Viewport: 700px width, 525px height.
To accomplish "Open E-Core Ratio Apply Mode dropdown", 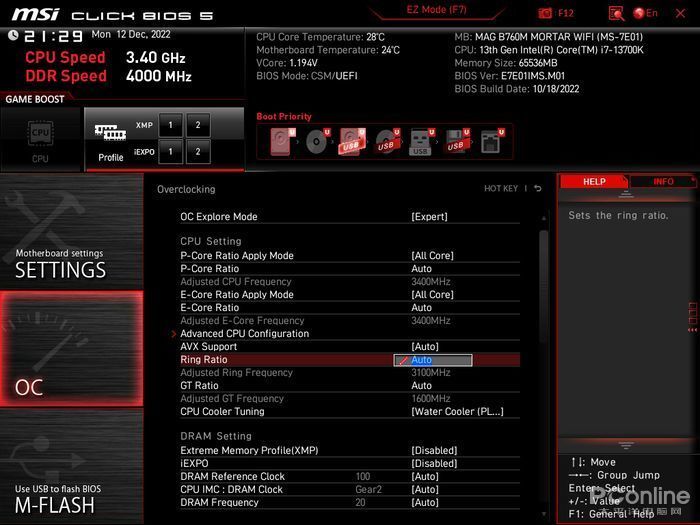I will point(432,294).
